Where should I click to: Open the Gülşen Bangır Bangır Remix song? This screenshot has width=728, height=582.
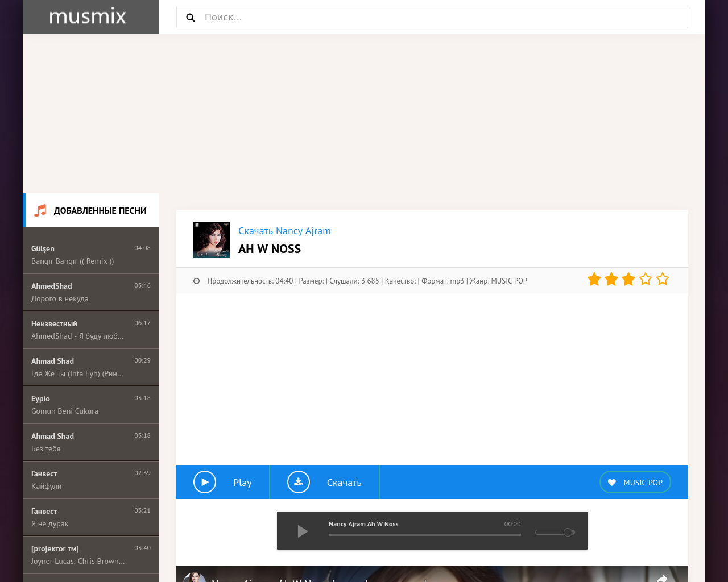click(91, 254)
